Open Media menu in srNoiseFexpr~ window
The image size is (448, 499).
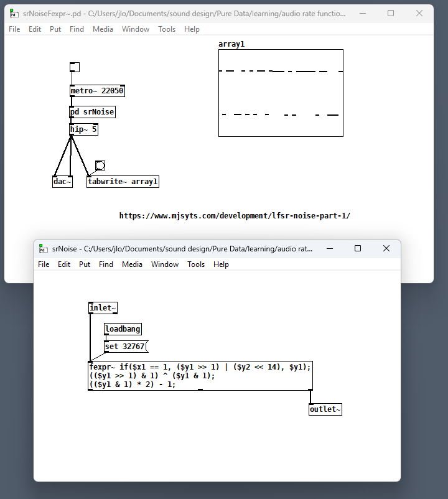103,29
